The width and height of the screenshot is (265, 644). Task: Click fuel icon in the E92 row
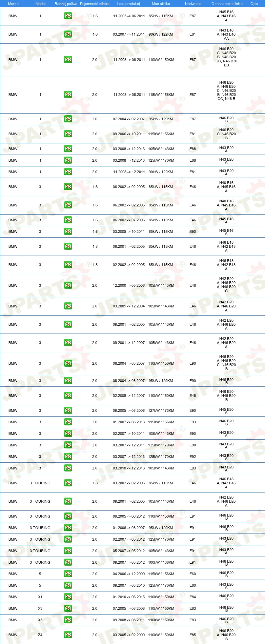(68, 457)
